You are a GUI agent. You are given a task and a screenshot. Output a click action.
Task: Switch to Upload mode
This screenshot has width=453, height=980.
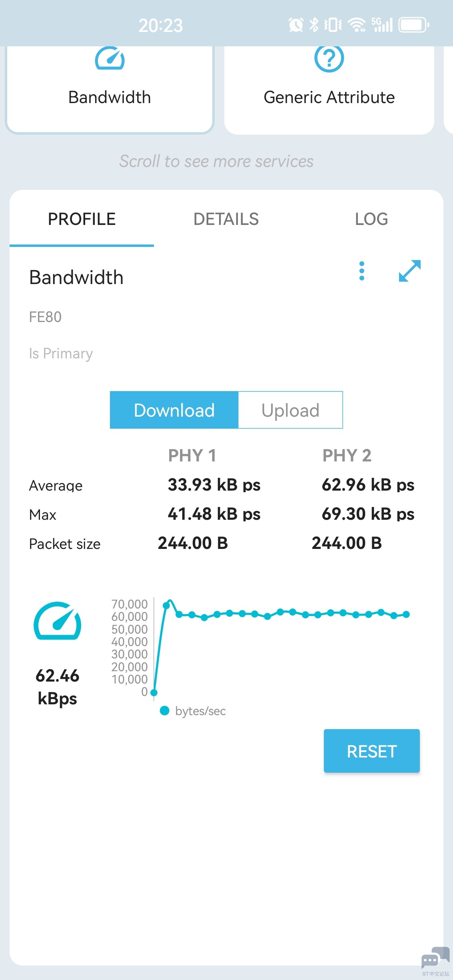290,410
